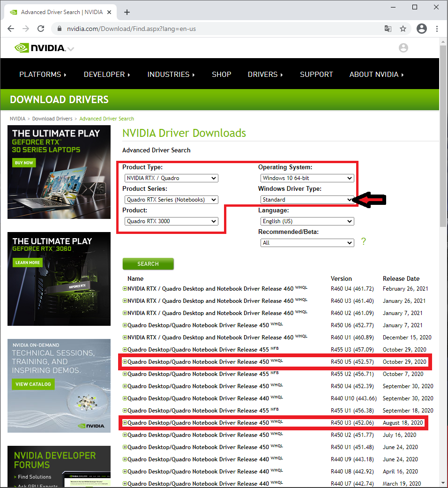Open the Recommended/Beta dropdown
The width and height of the screenshot is (448, 488).
click(x=307, y=243)
